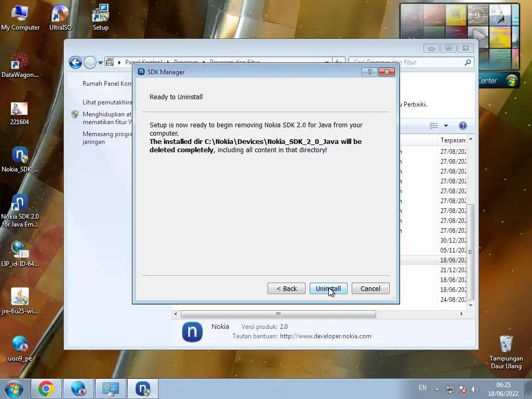Open the view options icon in Programs window
The image size is (532, 399).
point(434,126)
